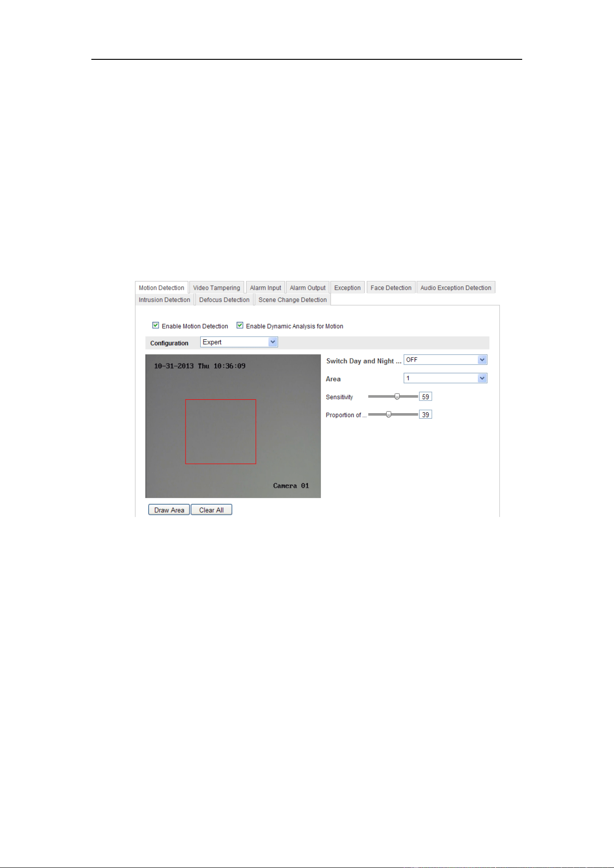
Task: Click the Sensitivity slider handle
Action: click(x=397, y=396)
